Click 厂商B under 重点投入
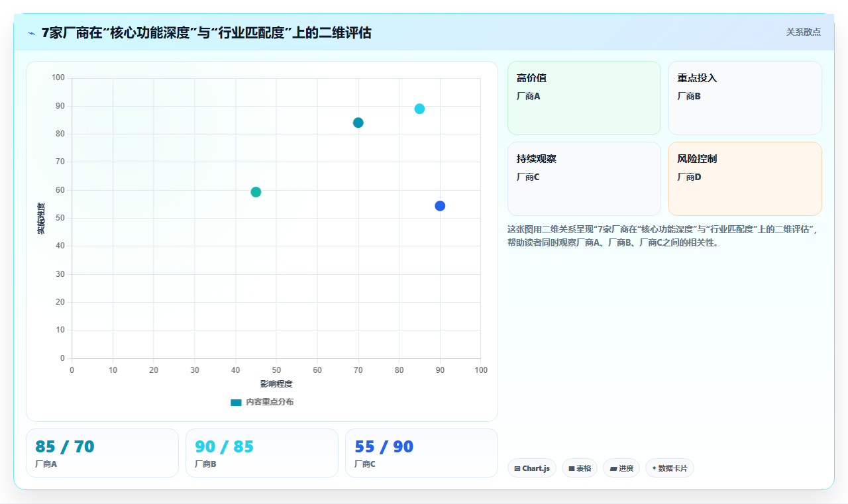Viewport: 848px width, 504px height. point(689,96)
